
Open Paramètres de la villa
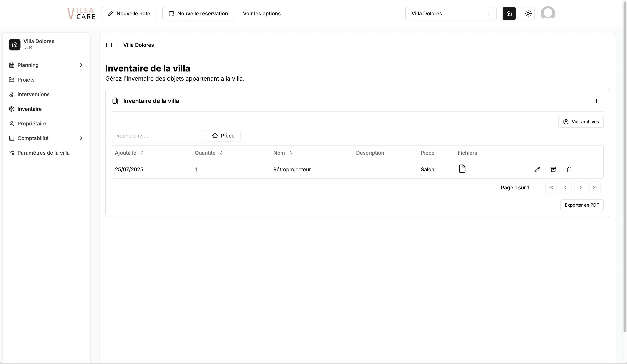tap(43, 153)
